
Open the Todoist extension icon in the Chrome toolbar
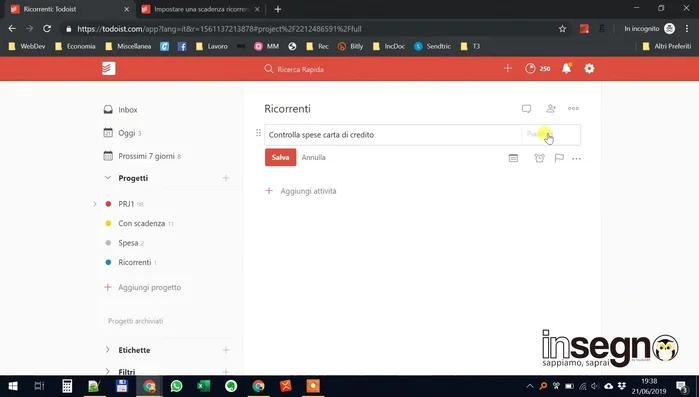point(584,29)
